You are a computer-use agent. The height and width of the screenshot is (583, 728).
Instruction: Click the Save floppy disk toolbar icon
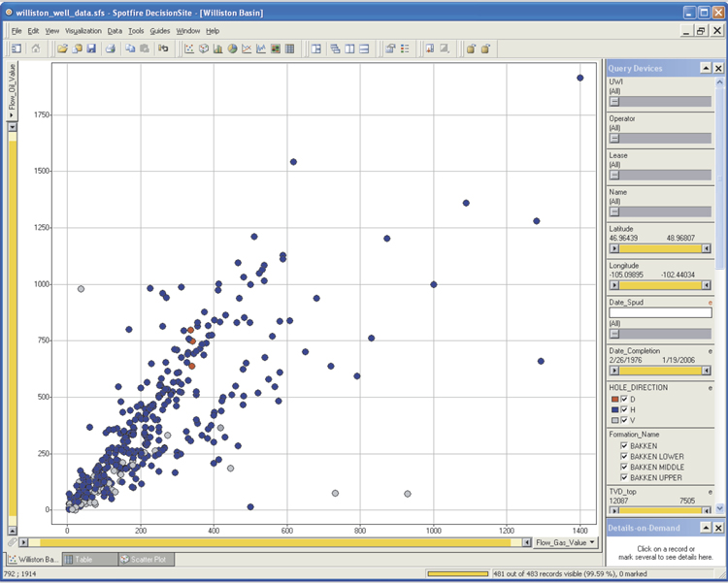[x=91, y=49]
